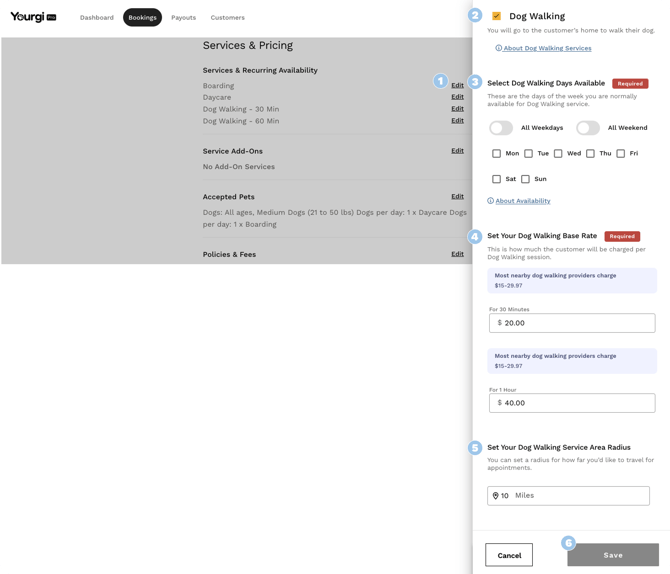This screenshot has height=574, width=670.
Task: Click the step 2 number badge
Action: click(475, 15)
